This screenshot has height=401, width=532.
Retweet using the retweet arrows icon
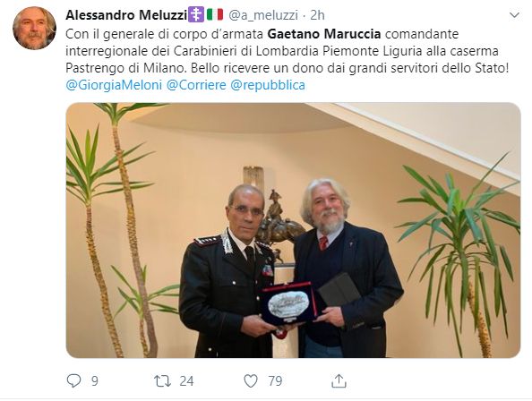click(162, 381)
